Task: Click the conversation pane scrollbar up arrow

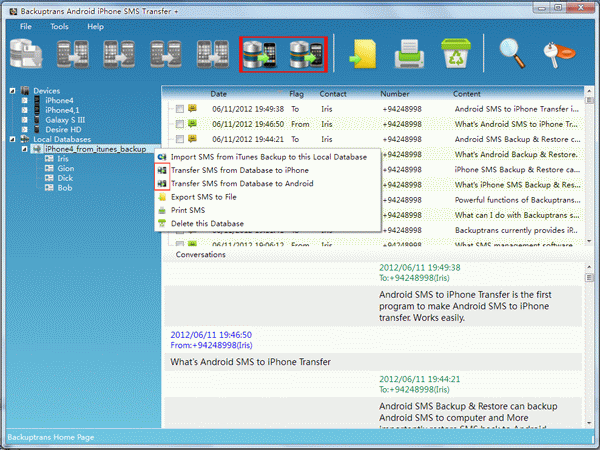Action: (589, 267)
